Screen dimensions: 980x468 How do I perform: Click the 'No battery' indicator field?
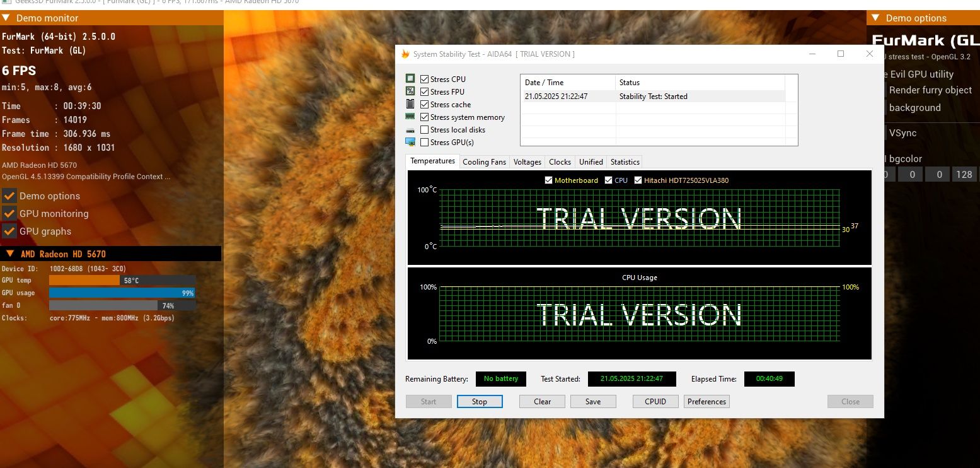point(501,378)
